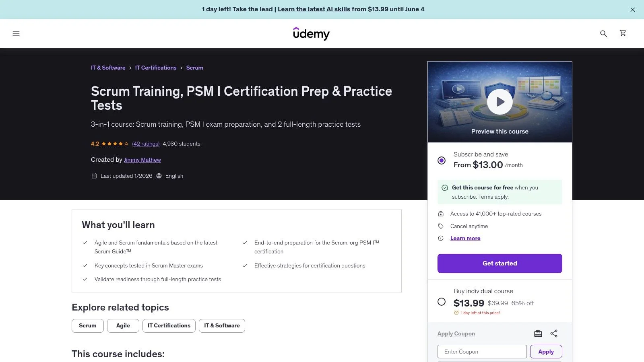644x362 pixels.
Task: Click the tag icon beside Cancel anytime
Action: pos(441,226)
